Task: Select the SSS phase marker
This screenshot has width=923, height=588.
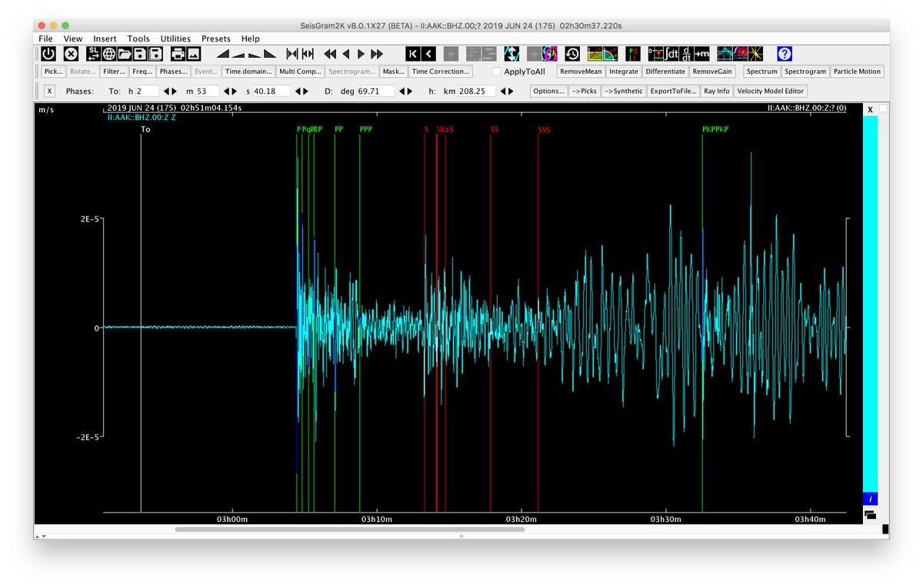Action: click(x=545, y=129)
